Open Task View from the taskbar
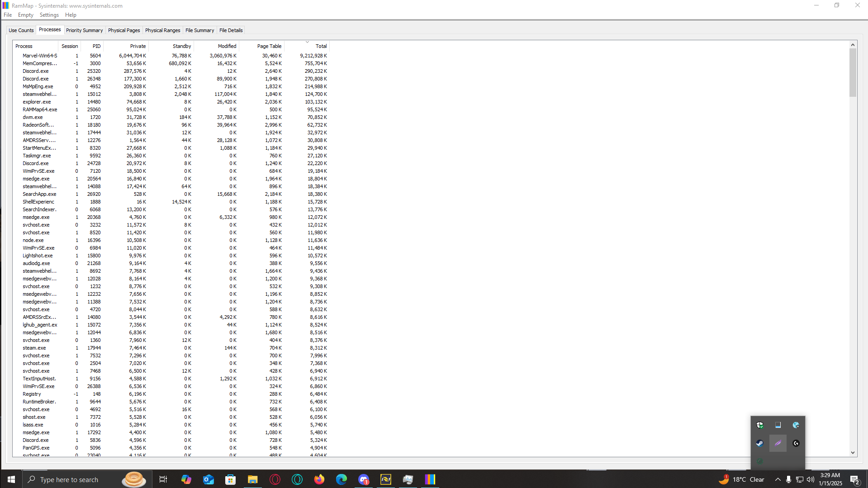Image resolution: width=868 pixels, height=488 pixels. click(x=163, y=479)
